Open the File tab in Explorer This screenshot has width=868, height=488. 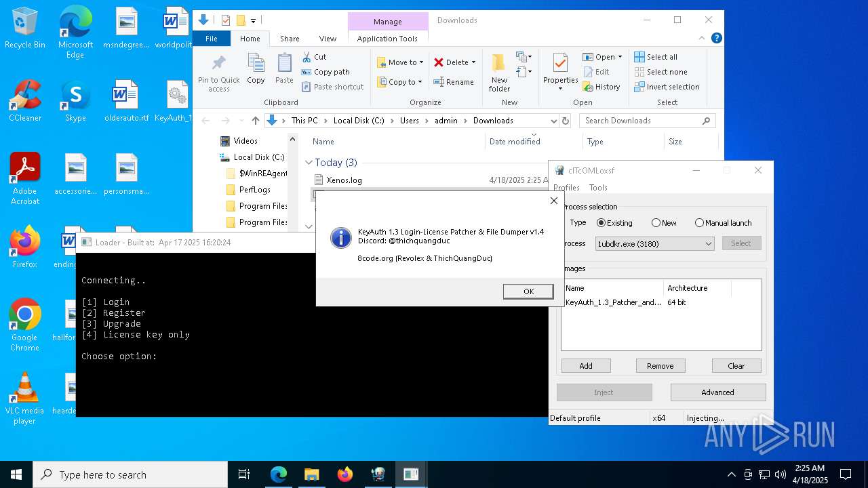click(x=212, y=39)
